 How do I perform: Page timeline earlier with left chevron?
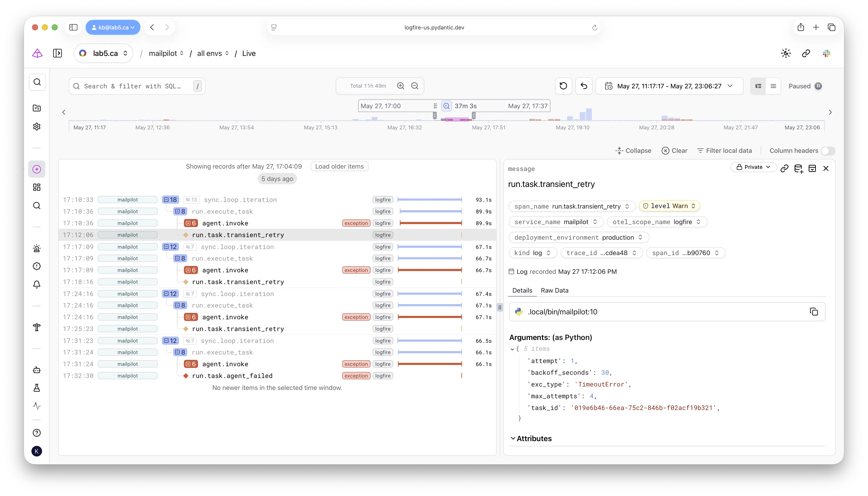(x=64, y=112)
